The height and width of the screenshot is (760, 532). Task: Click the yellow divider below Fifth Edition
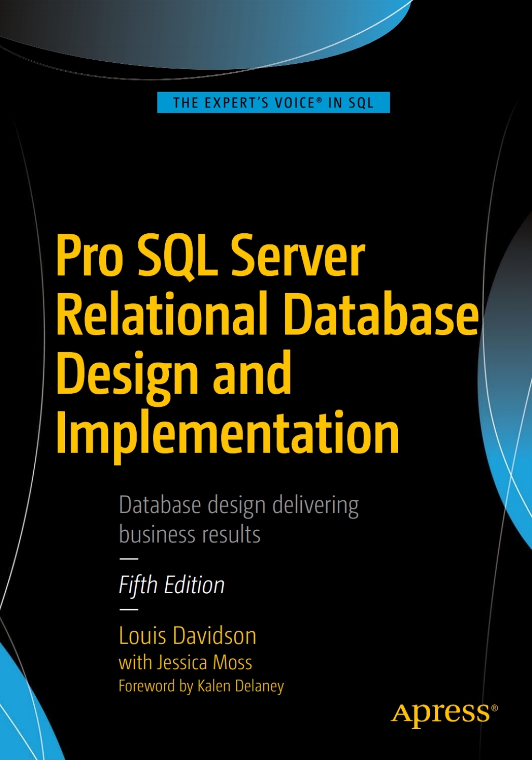point(129,609)
